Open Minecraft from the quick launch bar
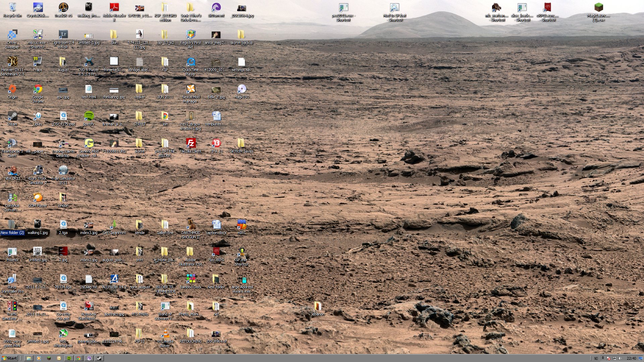This screenshot has width=644, height=362. pos(49,358)
